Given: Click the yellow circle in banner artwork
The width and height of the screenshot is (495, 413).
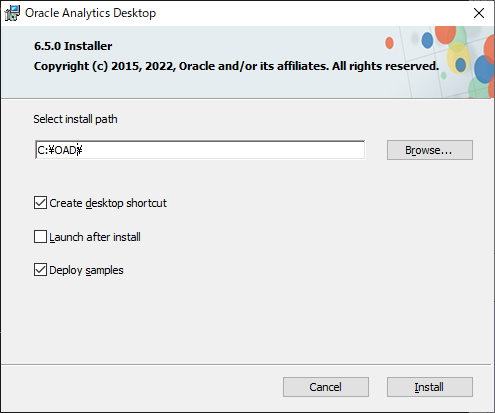Looking at the screenshot, I should (458, 57).
